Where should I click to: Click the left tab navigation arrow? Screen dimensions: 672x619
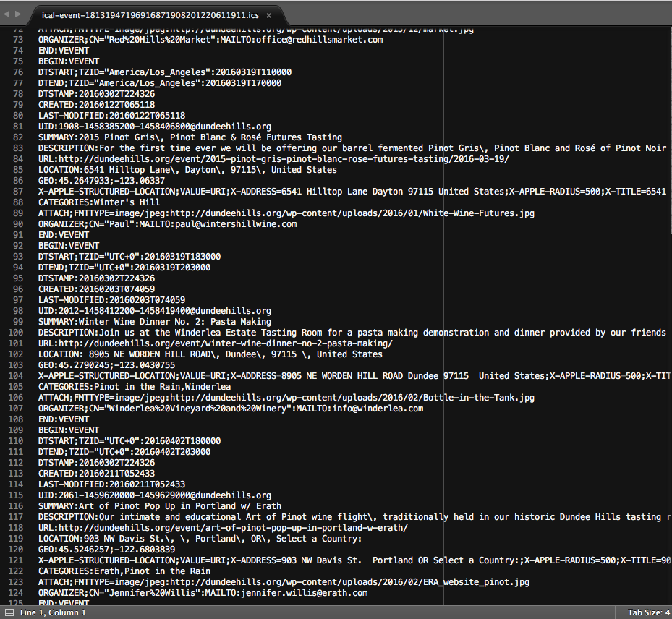pyautogui.click(x=7, y=14)
